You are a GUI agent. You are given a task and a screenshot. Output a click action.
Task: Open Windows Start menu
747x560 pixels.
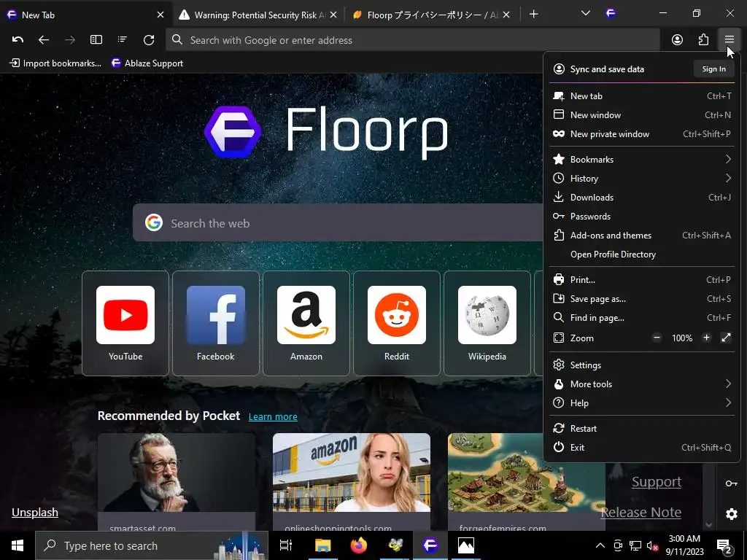18,545
